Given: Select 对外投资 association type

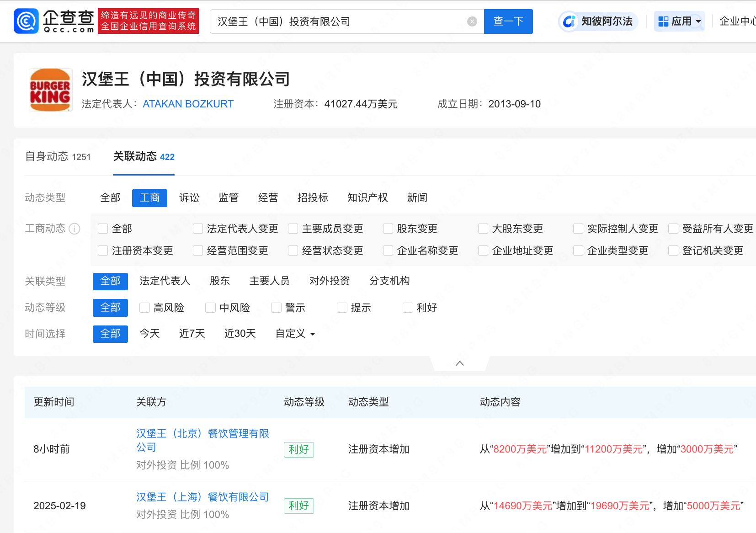Looking at the screenshot, I should pyautogui.click(x=329, y=281).
